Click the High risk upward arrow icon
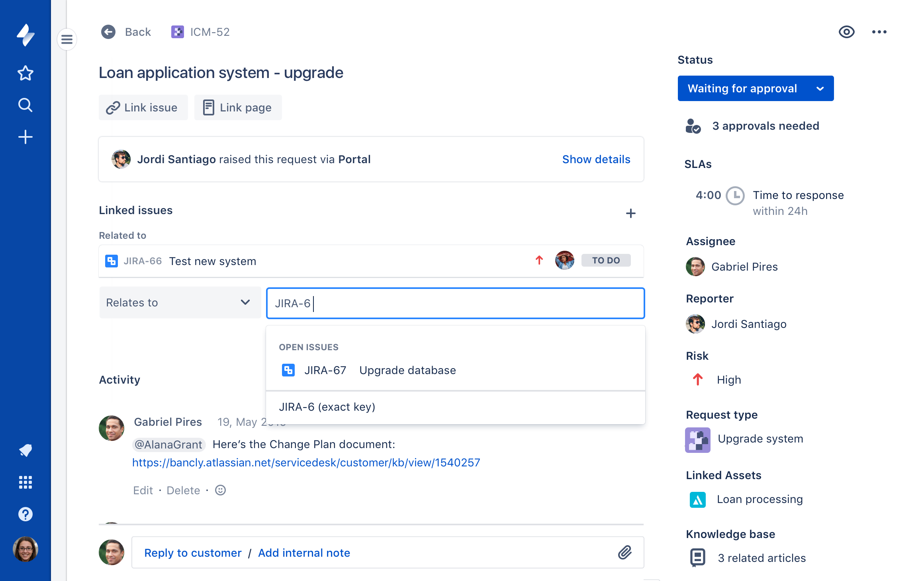This screenshot has height=581, width=924. click(x=698, y=380)
